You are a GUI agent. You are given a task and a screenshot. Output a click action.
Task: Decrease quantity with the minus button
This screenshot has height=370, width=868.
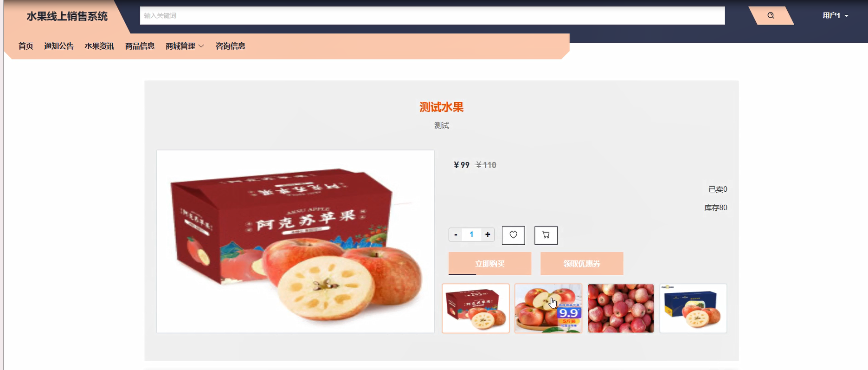click(x=456, y=234)
